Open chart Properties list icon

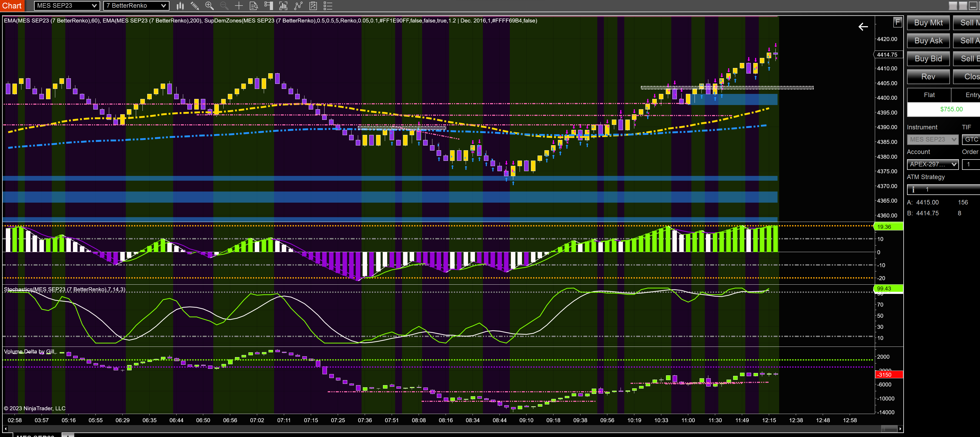[x=328, y=6]
